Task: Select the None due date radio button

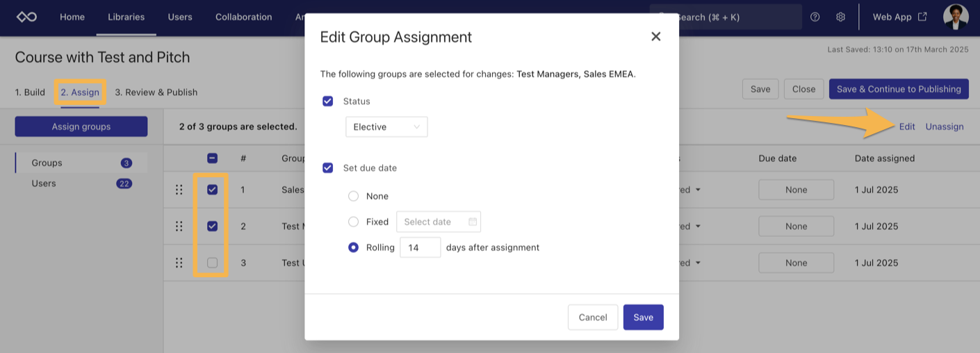Action: click(x=354, y=197)
